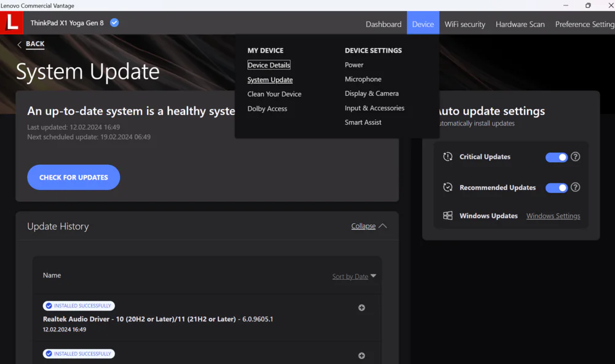Image resolution: width=615 pixels, height=364 pixels.
Task: Click the Windows Updates logo icon
Action: pyautogui.click(x=448, y=216)
